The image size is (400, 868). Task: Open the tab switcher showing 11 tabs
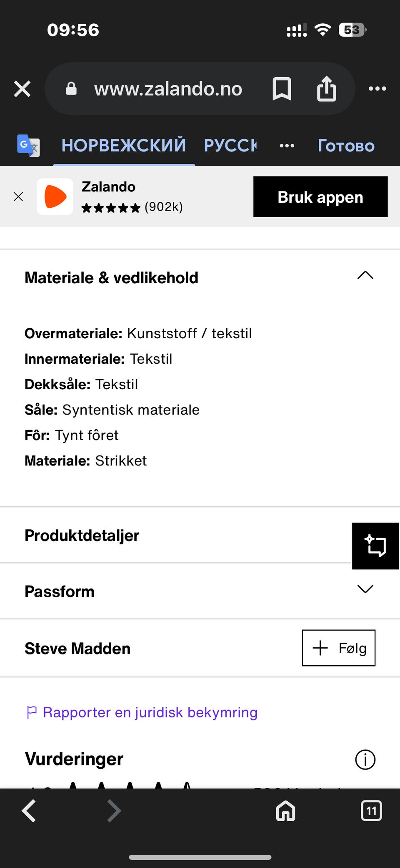(x=371, y=811)
